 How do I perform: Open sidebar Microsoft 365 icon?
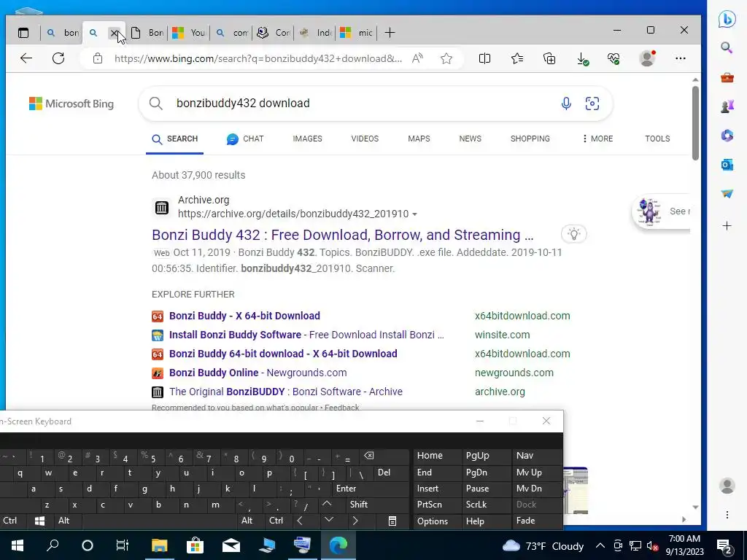click(x=727, y=136)
